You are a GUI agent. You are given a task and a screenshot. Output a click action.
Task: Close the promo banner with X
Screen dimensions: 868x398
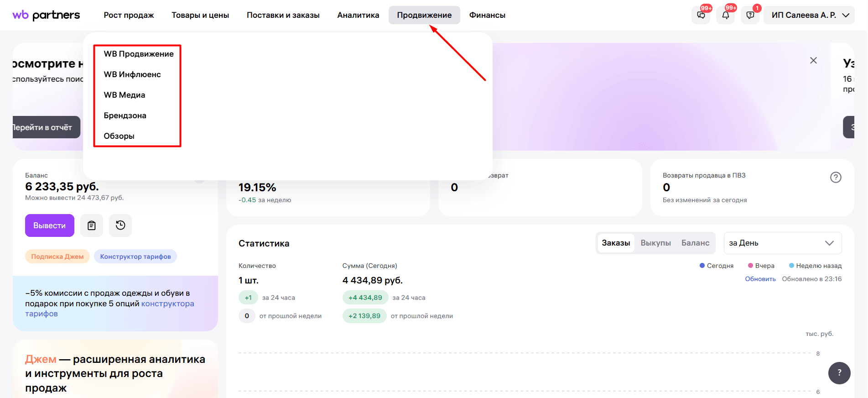[x=813, y=60]
